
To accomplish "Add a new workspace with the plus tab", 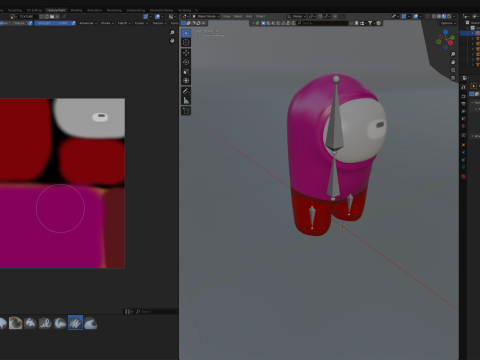I will pyautogui.click(x=196, y=10).
